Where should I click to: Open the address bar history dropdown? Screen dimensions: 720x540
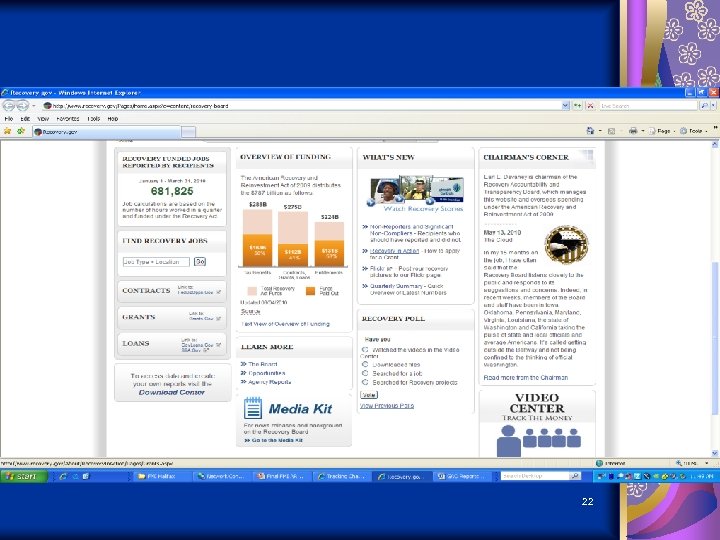coord(565,106)
